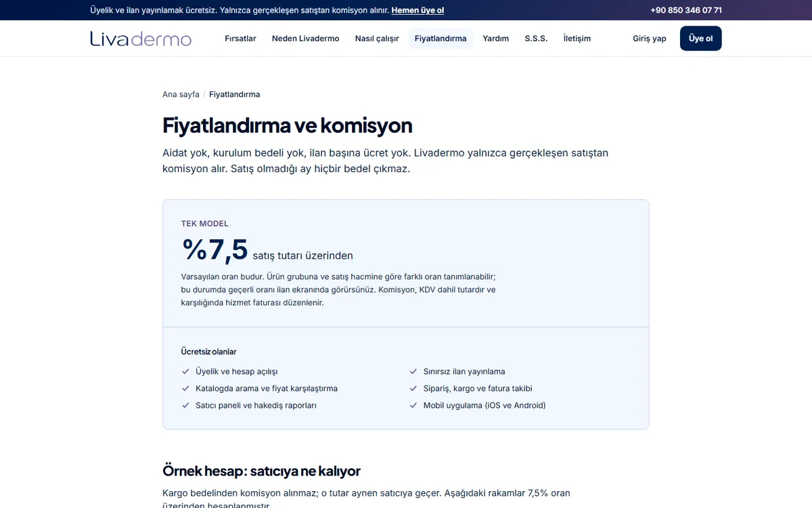
Task: Click the TEK MODEL label
Action: click(204, 224)
